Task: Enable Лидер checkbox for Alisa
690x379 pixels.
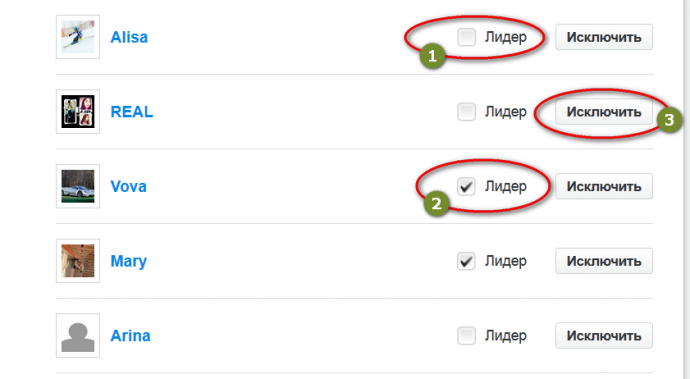Action: (466, 37)
